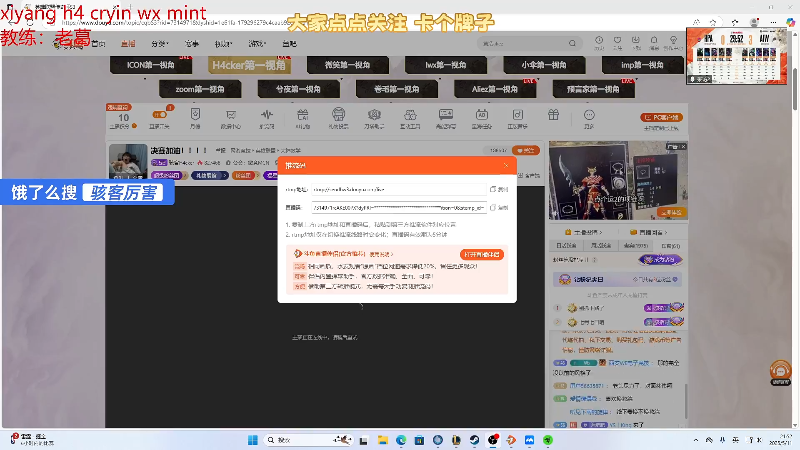The width and height of the screenshot is (800, 450).
Task: Open the 赛事 nav item
Action: coord(192,44)
